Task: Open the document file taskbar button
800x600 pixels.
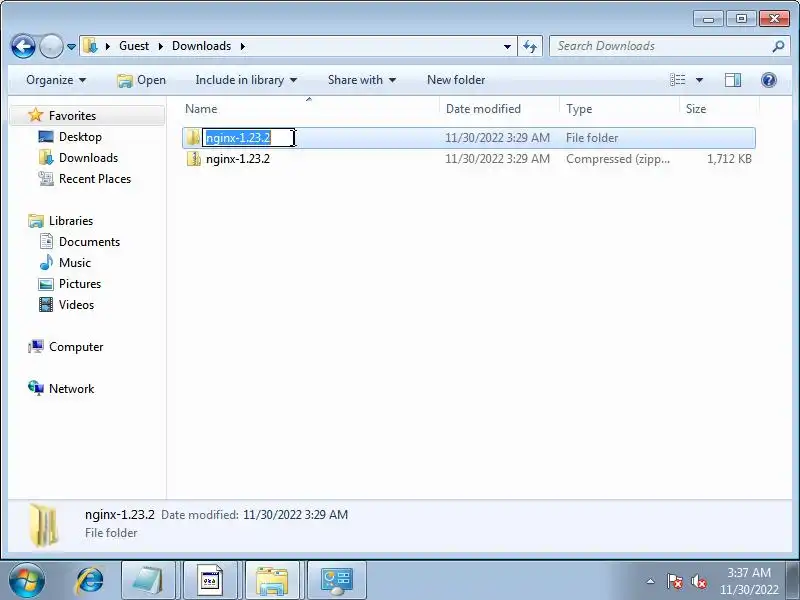Action: (210, 581)
